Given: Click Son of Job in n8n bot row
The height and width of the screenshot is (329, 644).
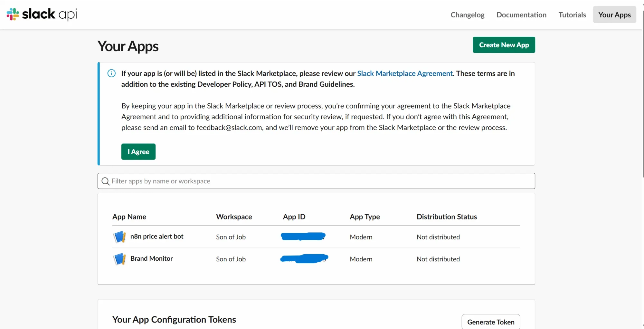Looking at the screenshot, I should [x=231, y=237].
